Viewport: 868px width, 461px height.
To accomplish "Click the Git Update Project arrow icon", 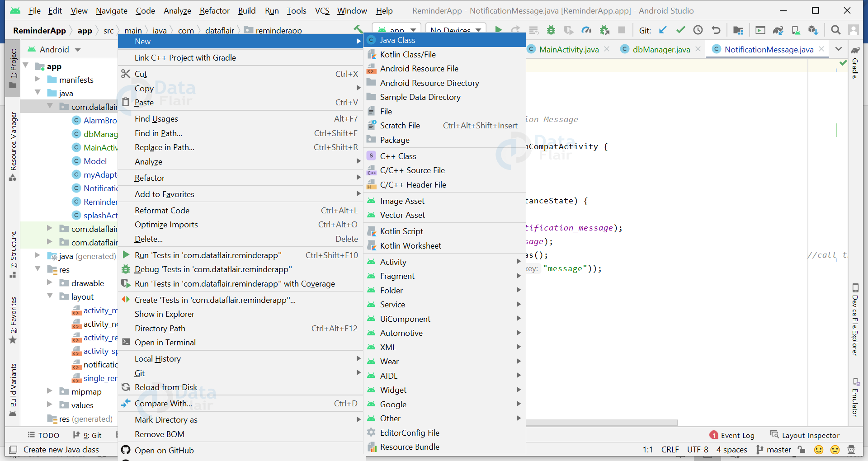I will [x=663, y=30].
